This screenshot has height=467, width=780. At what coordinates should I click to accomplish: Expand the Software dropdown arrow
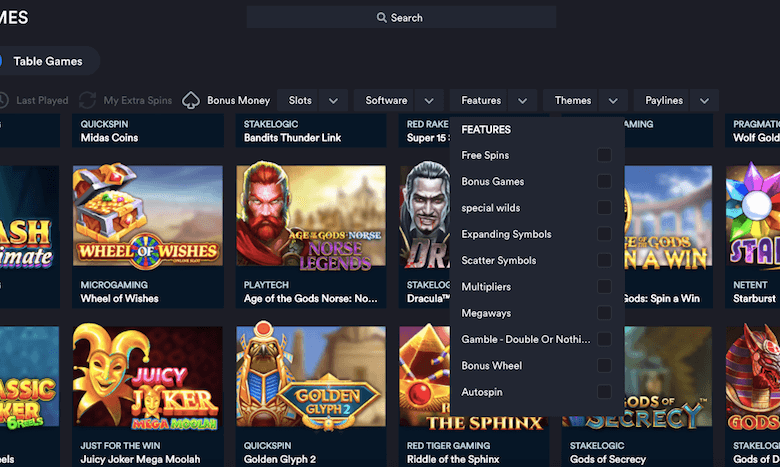pos(429,100)
